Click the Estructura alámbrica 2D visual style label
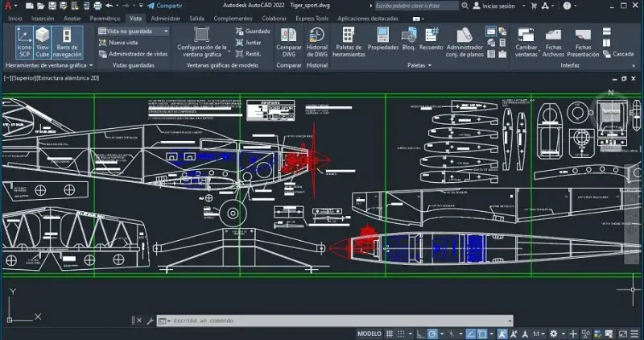Viewport: 644px width, 340px height. [68, 78]
